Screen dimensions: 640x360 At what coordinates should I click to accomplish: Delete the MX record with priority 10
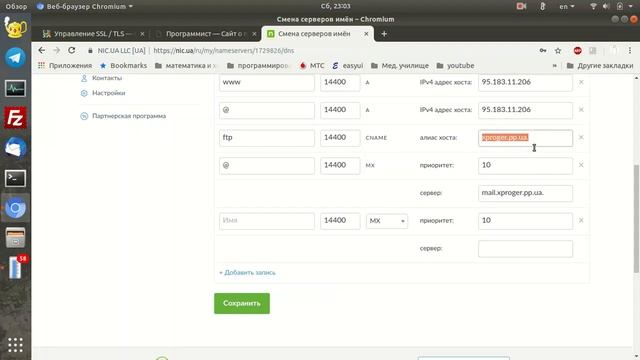[581, 165]
